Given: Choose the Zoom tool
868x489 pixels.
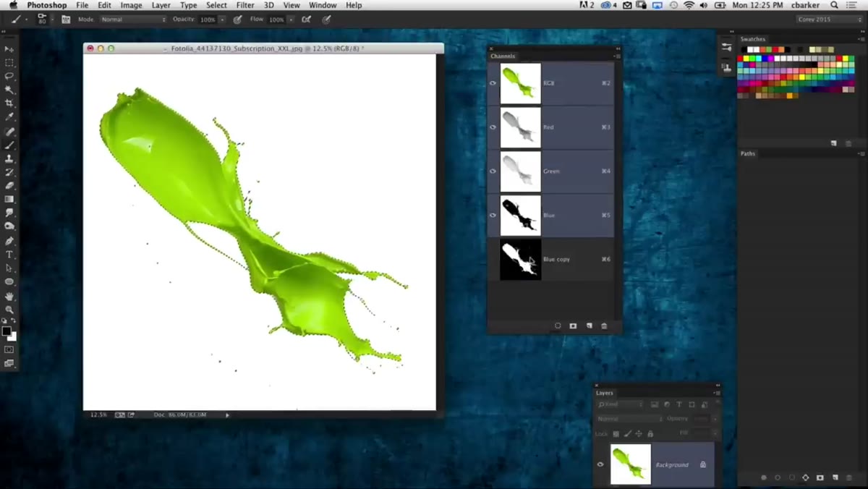Looking at the screenshot, I should tap(9, 310).
